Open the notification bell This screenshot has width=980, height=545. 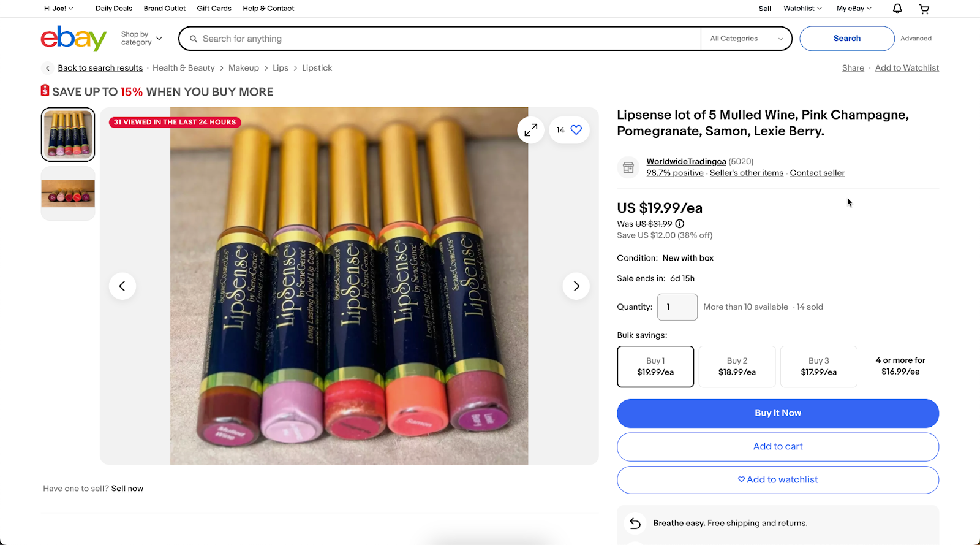tap(896, 8)
